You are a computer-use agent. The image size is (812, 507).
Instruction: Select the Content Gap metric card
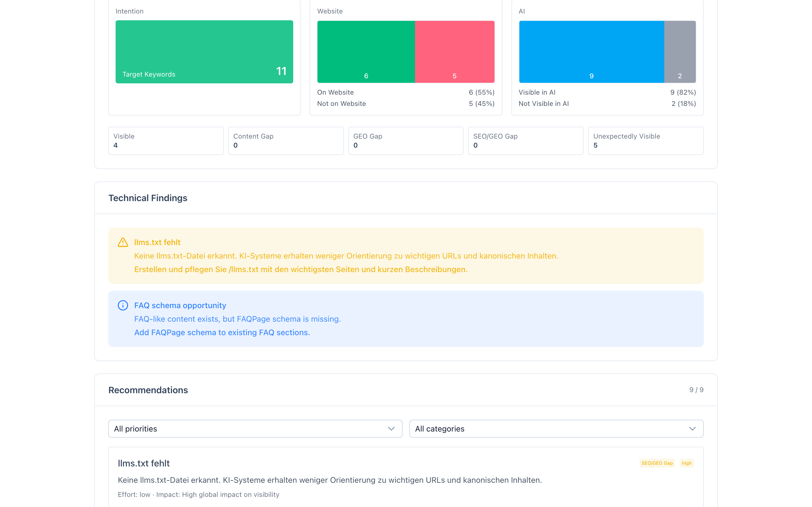[x=286, y=141]
